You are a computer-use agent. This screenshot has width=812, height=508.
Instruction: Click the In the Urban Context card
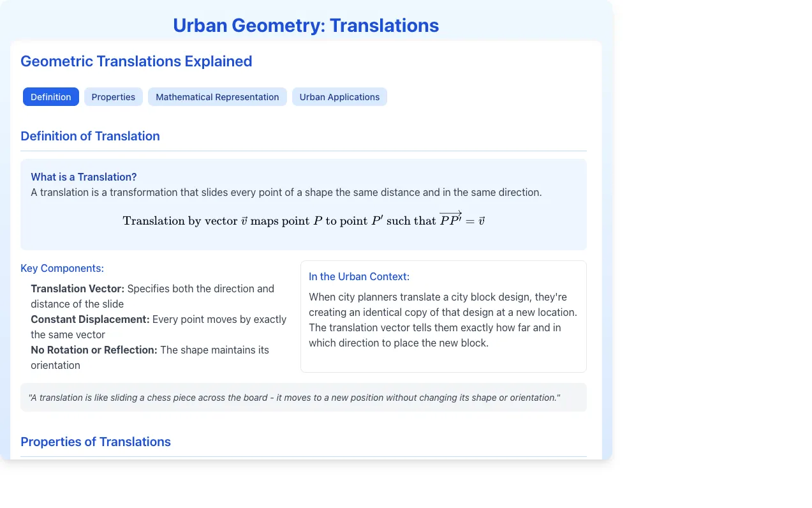443,317
